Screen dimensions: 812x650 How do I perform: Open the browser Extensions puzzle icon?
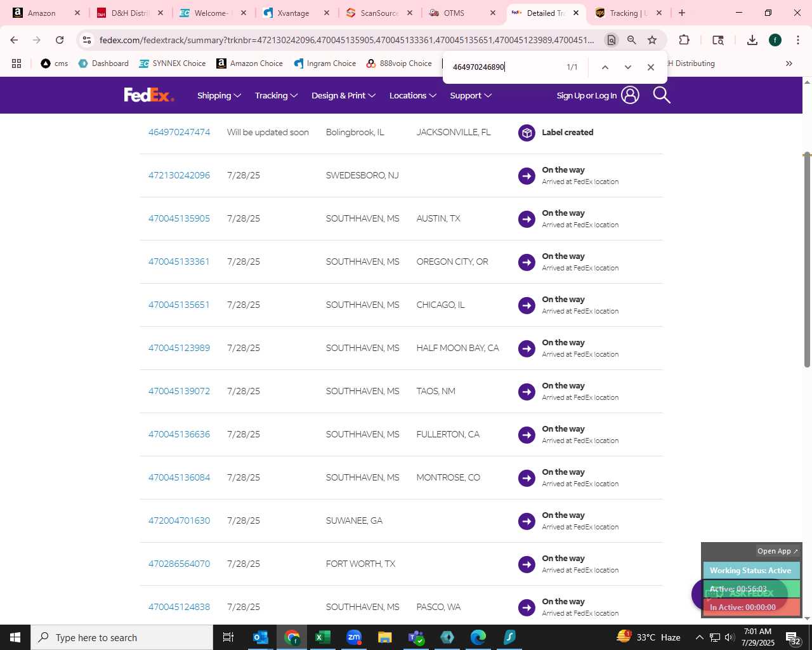(x=684, y=40)
